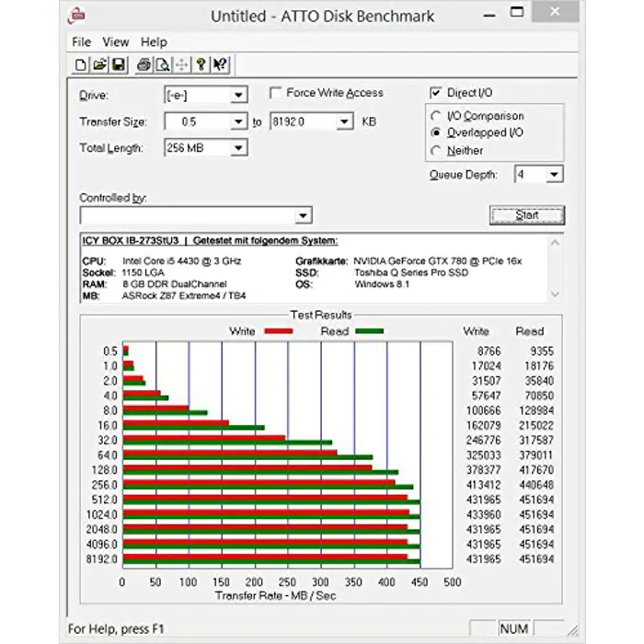This screenshot has height=644, width=644.
Task: Choose the Neither radio option
Action: pyautogui.click(x=436, y=151)
